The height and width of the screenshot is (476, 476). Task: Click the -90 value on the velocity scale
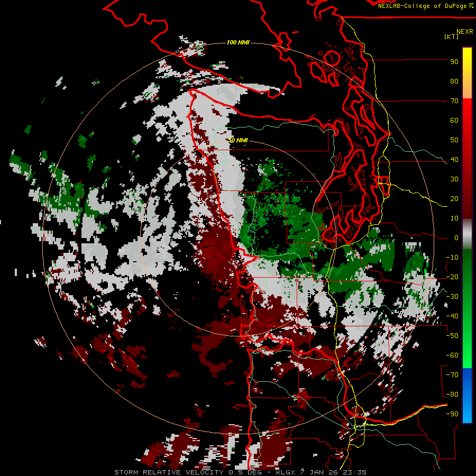[x=452, y=414]
